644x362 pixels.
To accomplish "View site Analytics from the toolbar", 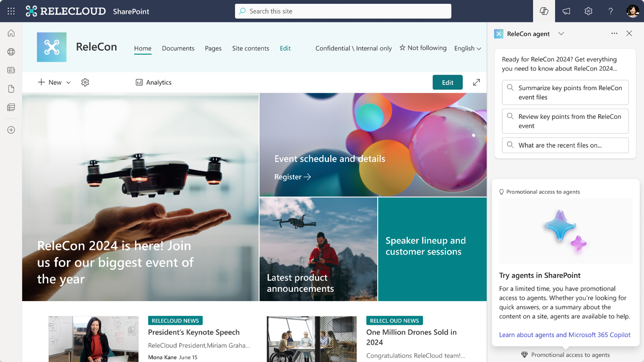I will pyautogui.click(x=153, y=82).
